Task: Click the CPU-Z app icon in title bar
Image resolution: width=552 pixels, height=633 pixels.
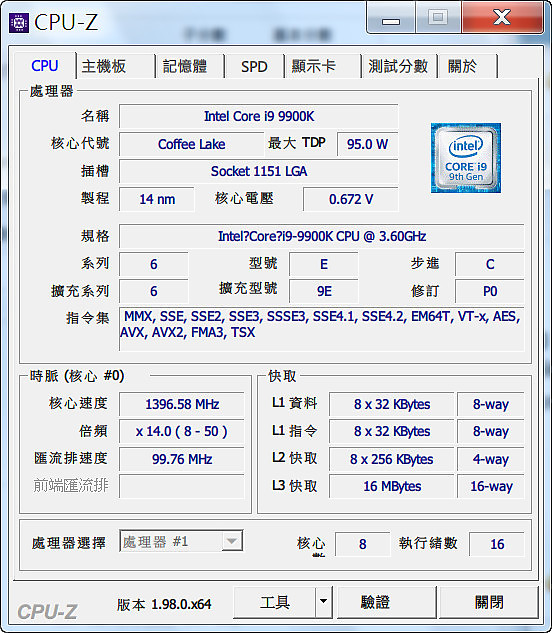Action: [19, 23]
